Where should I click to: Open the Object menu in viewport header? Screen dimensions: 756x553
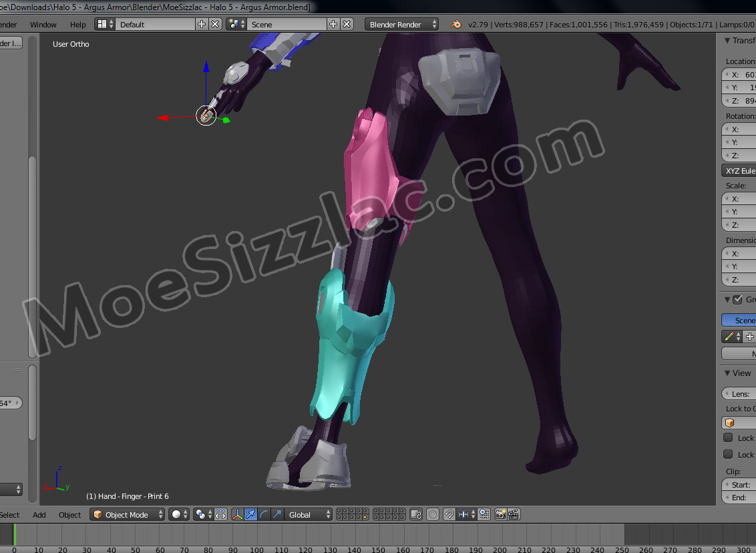click(x=70, y=515)
